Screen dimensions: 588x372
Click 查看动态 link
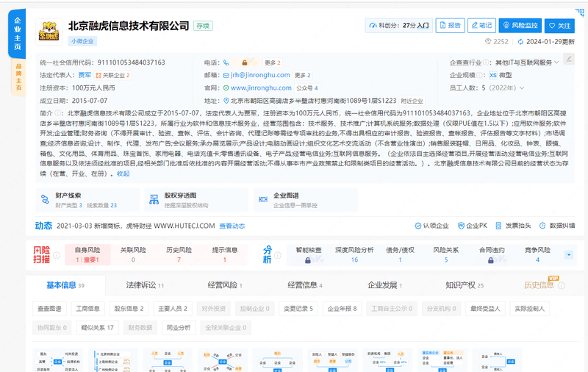(x=232, y=226)
